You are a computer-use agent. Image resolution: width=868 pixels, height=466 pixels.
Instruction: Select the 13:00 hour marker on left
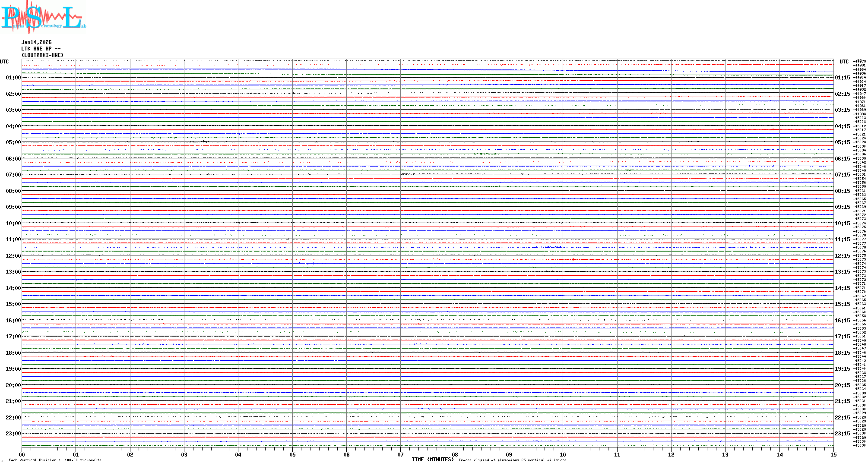point(13,272)
